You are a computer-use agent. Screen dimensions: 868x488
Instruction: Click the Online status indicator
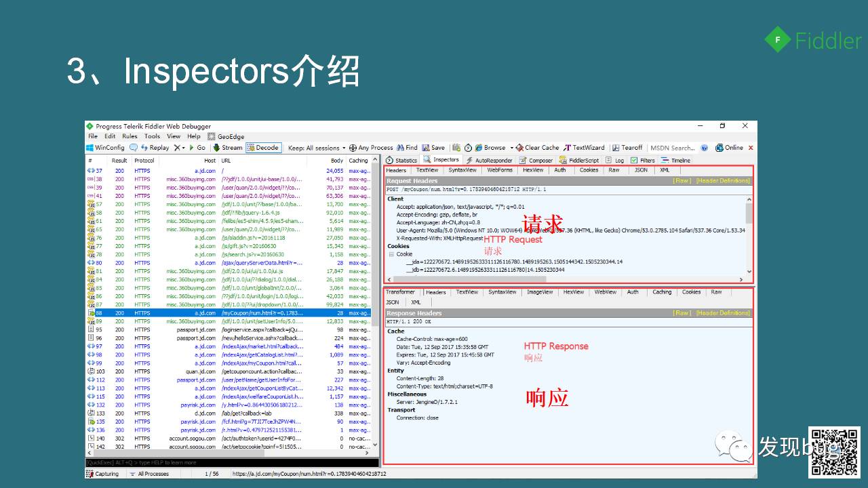point(729,148)
